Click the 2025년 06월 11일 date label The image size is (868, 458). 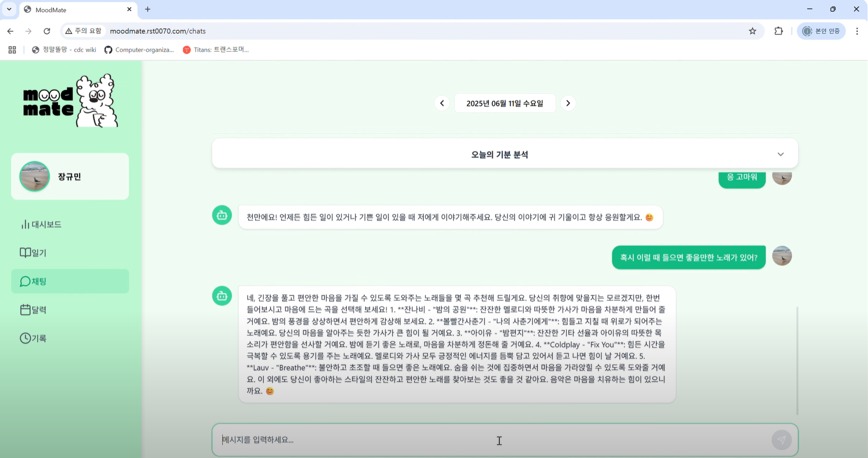click(504, 103)
